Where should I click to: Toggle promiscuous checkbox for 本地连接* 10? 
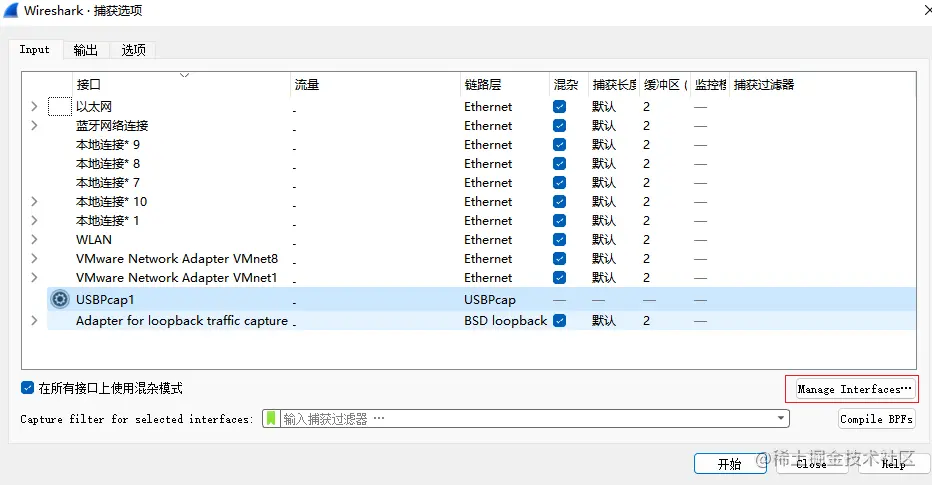pos(559,201)
